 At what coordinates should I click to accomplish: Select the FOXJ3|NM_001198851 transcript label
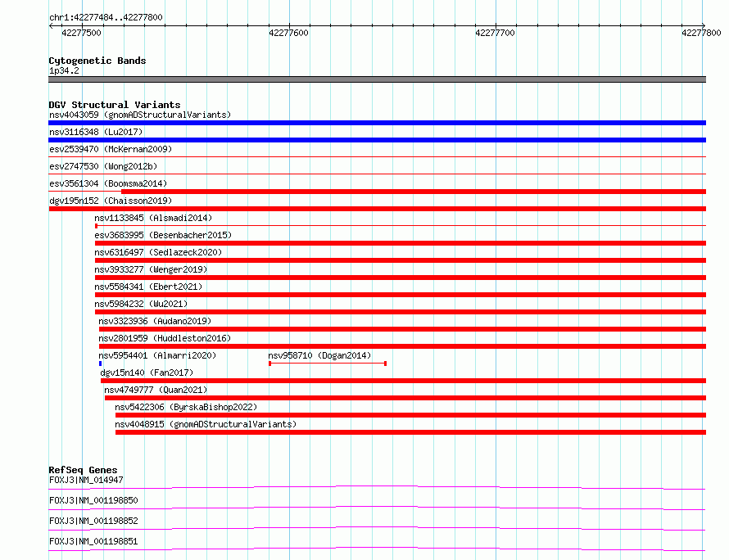pyautogui.click(x=93, y=541)
